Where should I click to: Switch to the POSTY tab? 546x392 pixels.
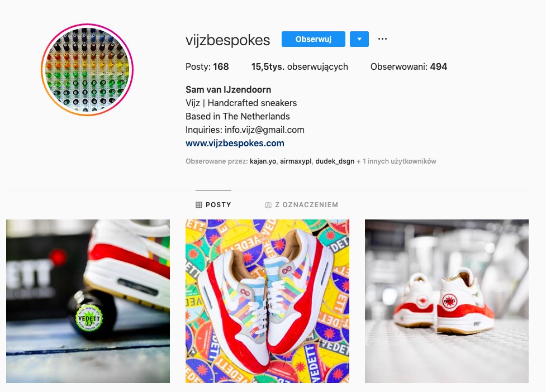coord(213,205)
